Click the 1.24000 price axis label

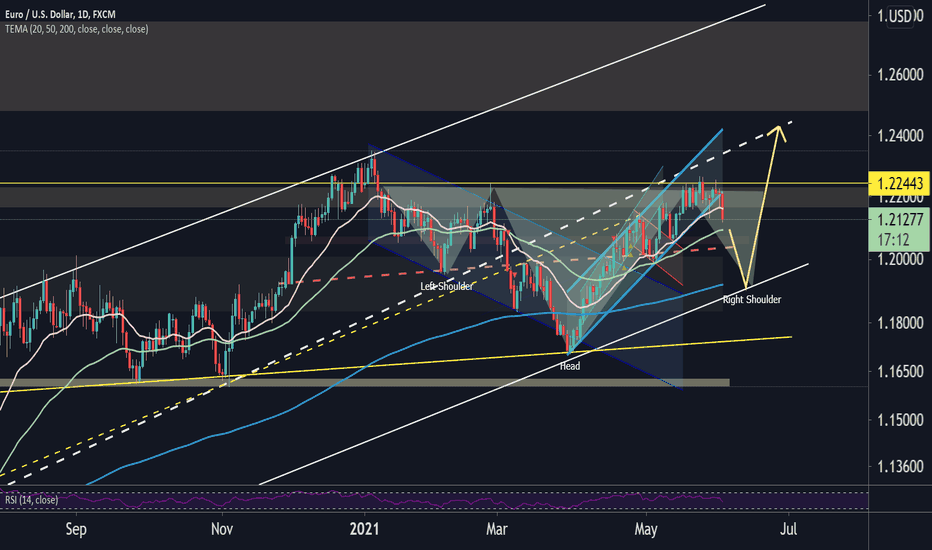click(x=900, y=136)
